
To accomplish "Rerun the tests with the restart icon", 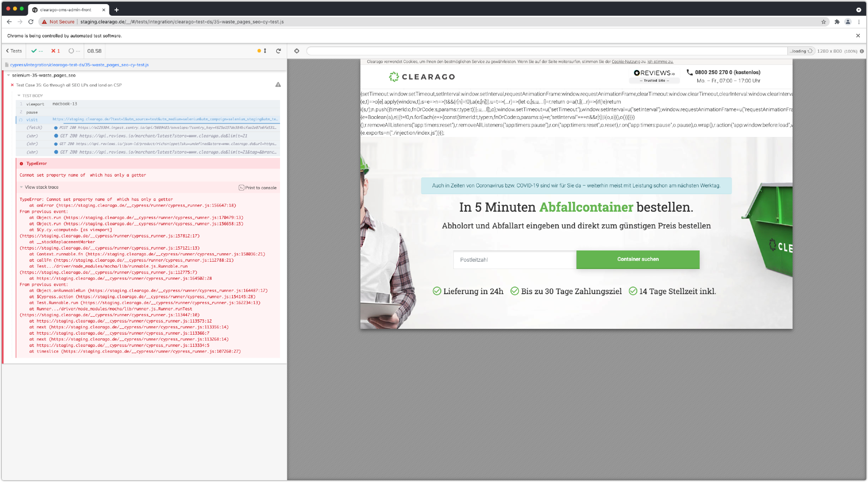I will [279, 51].
